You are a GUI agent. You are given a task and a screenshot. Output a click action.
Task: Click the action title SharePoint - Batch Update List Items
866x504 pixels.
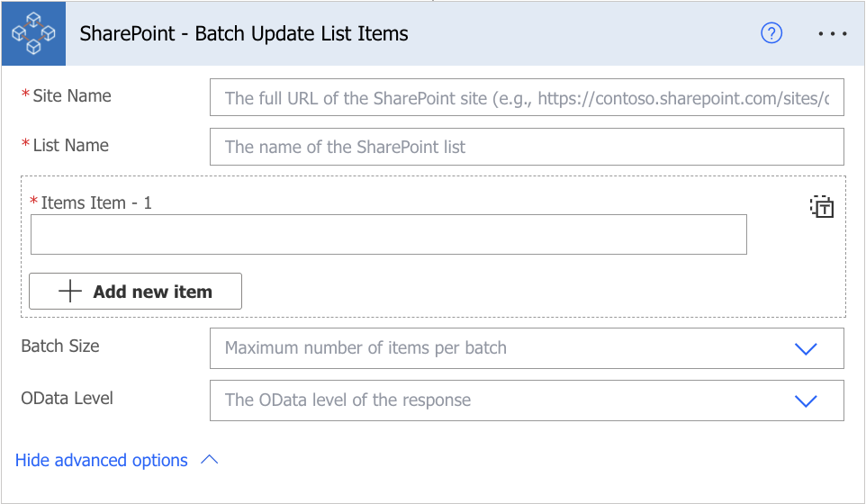[x=244, y=33]
